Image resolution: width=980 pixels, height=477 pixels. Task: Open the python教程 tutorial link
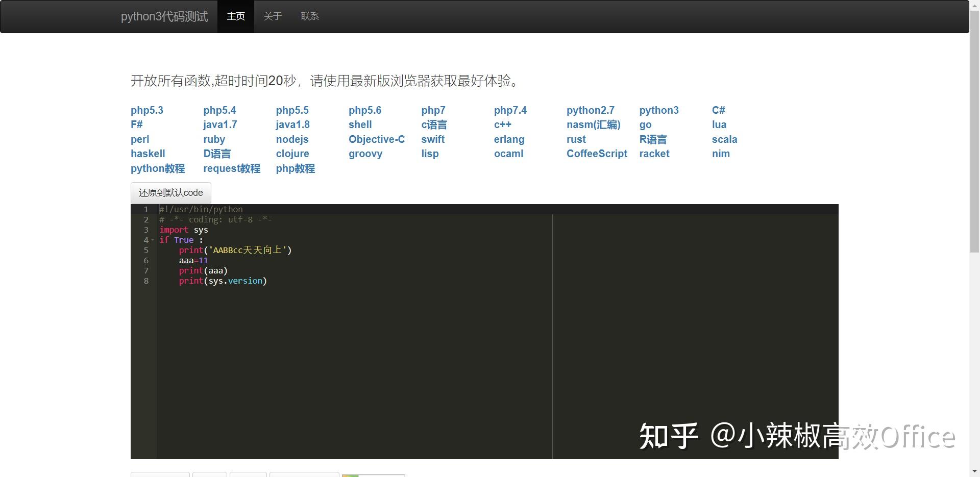[157, 168]
